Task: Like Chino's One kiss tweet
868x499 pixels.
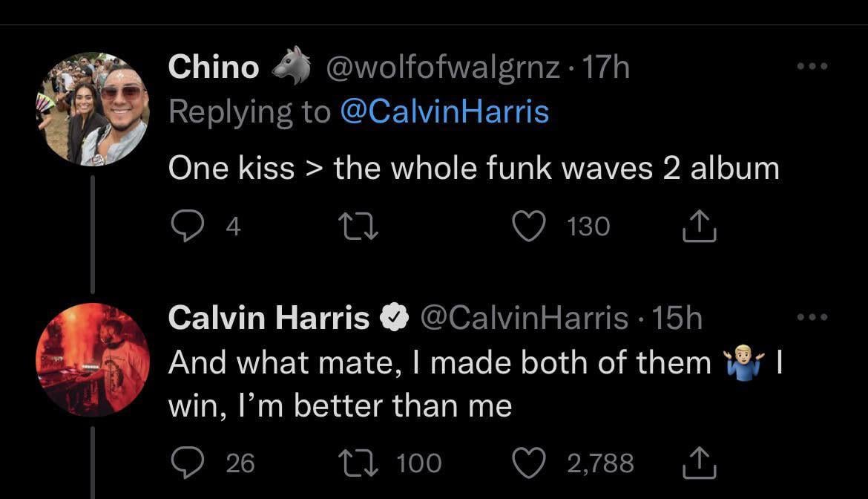Action: [530, 226]
